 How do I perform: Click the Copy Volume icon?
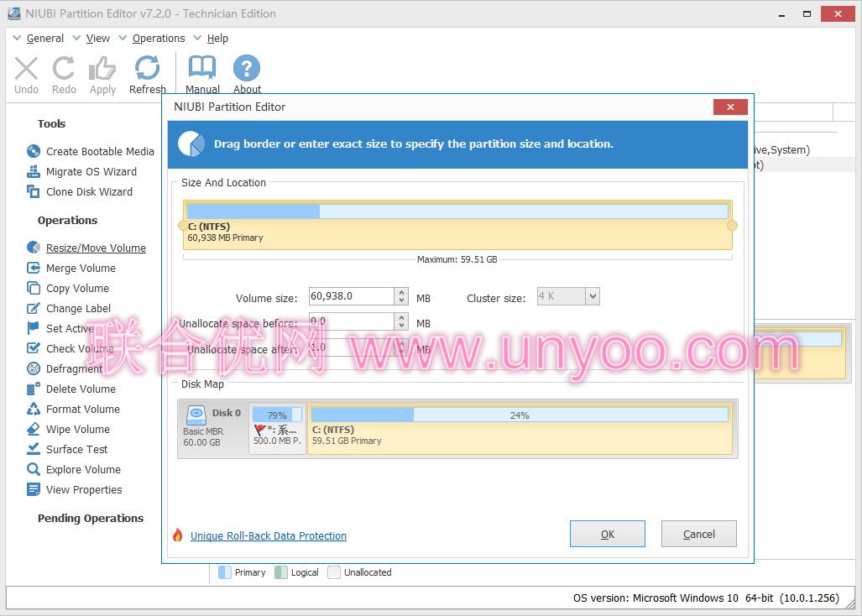coord(34,288)
